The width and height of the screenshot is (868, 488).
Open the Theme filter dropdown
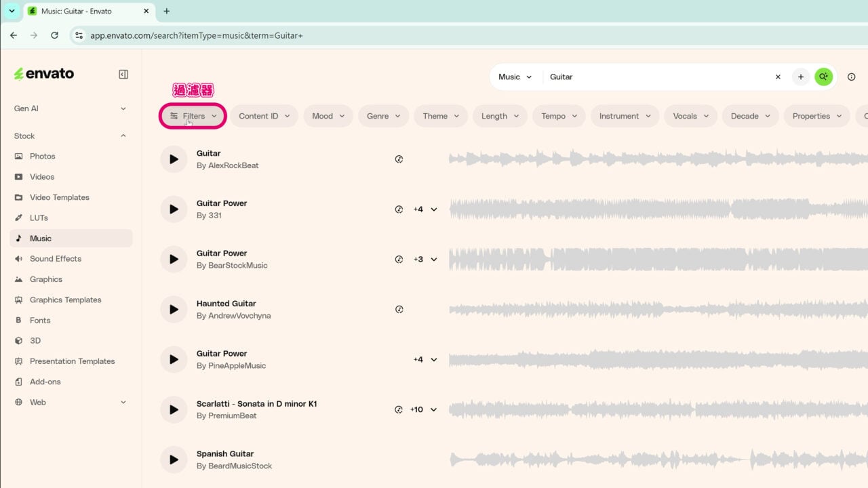click(x=441, y=116)
